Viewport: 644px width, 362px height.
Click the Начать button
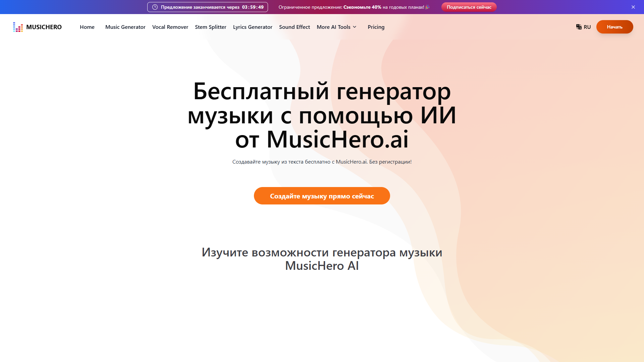tap(614, 27)
